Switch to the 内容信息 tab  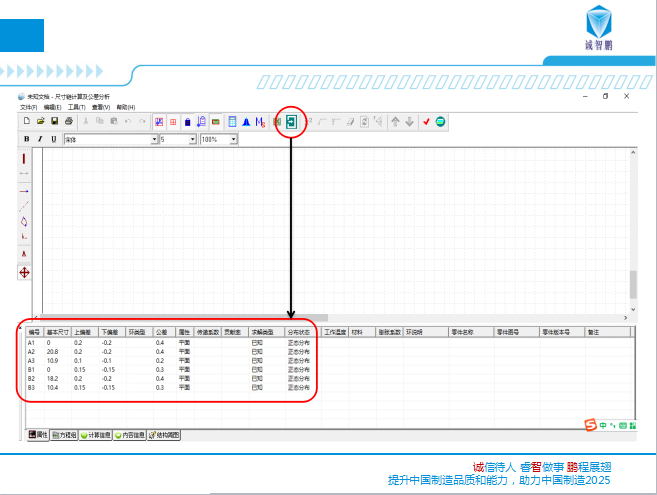click(x=129, y=435)
